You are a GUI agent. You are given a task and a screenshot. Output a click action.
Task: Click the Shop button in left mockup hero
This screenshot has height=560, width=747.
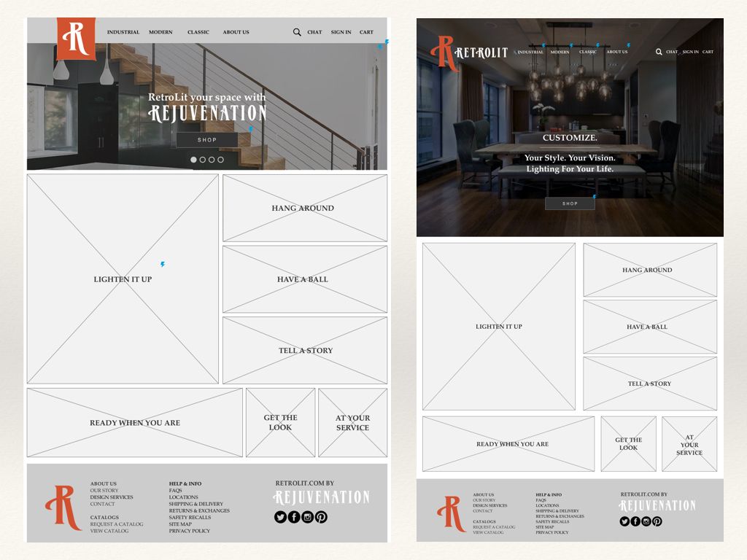pyautogui.click(x=206, y=140)
